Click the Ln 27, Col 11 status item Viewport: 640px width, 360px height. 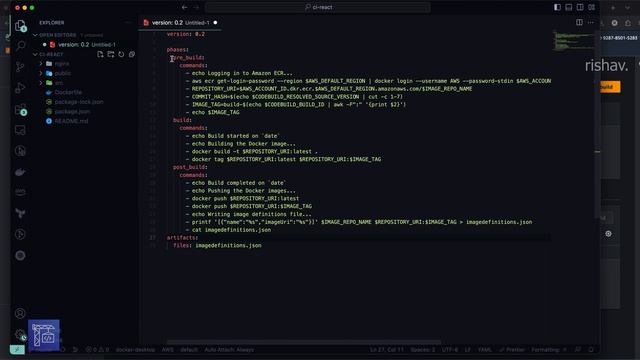[x=387, y=349]
